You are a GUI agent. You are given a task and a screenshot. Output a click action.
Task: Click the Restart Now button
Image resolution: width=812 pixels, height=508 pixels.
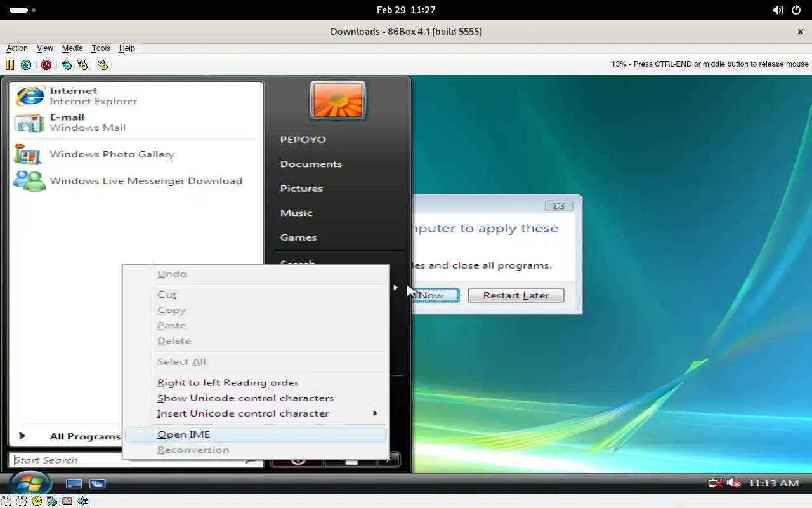point(435,295)
